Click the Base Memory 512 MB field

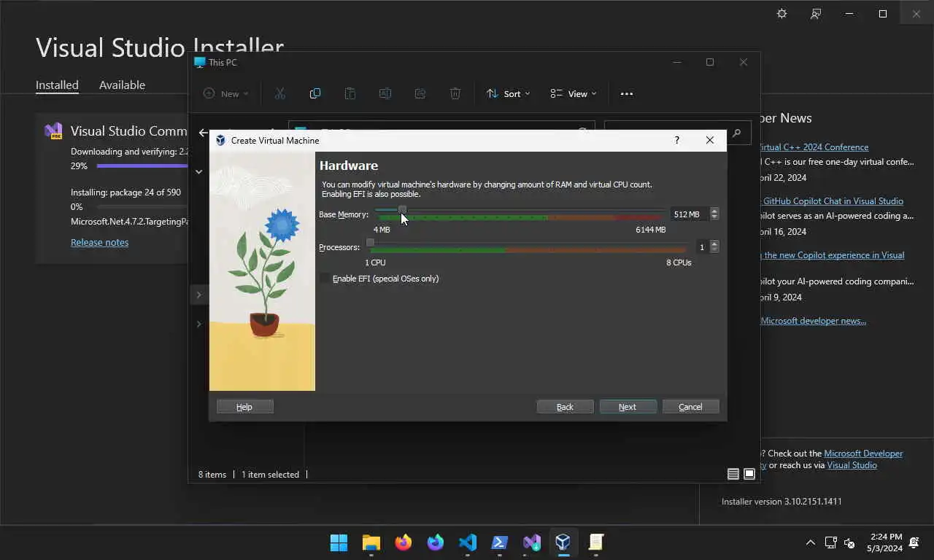[x=689, y=214]
